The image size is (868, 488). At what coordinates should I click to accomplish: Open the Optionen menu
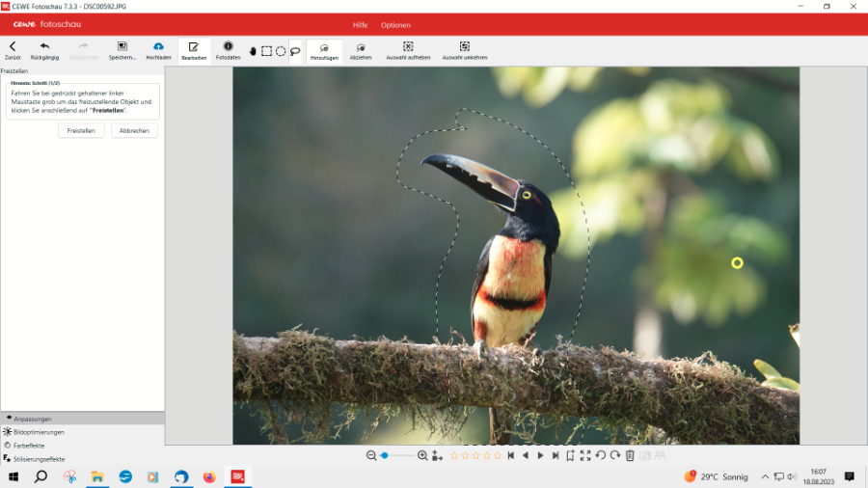395,25
